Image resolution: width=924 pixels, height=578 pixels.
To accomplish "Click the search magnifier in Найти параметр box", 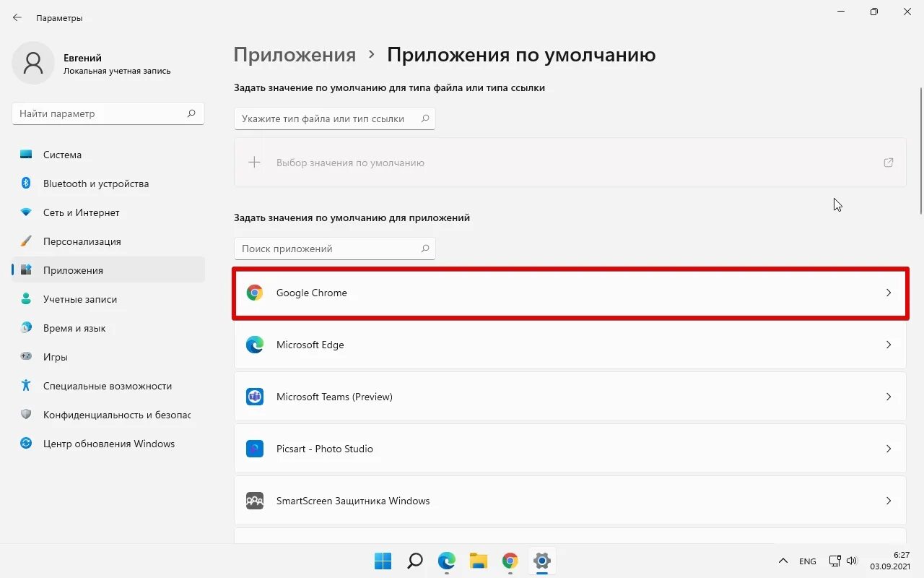I will click(x=191, y=113).
